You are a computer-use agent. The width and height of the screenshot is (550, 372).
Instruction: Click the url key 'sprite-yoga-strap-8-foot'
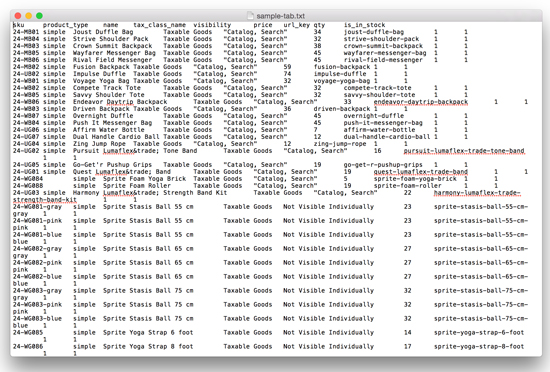pos(479,347)
